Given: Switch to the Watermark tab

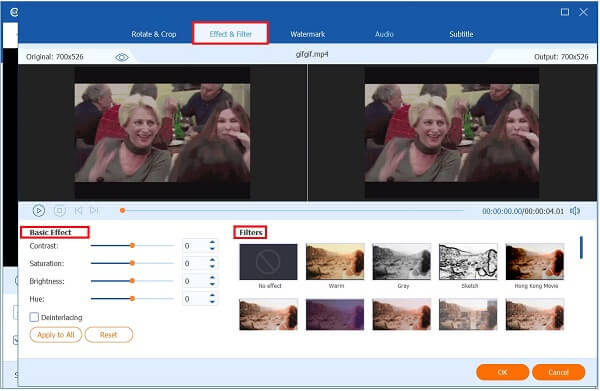Looking at the screenshot, I should pyautogui.click(x=307, y=34).
